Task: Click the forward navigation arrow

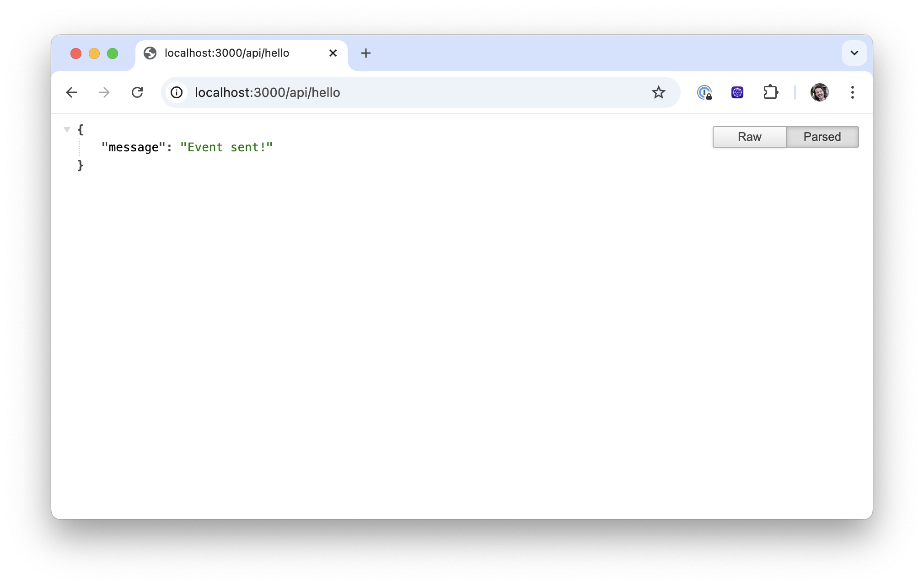Action: coord(104,92)
